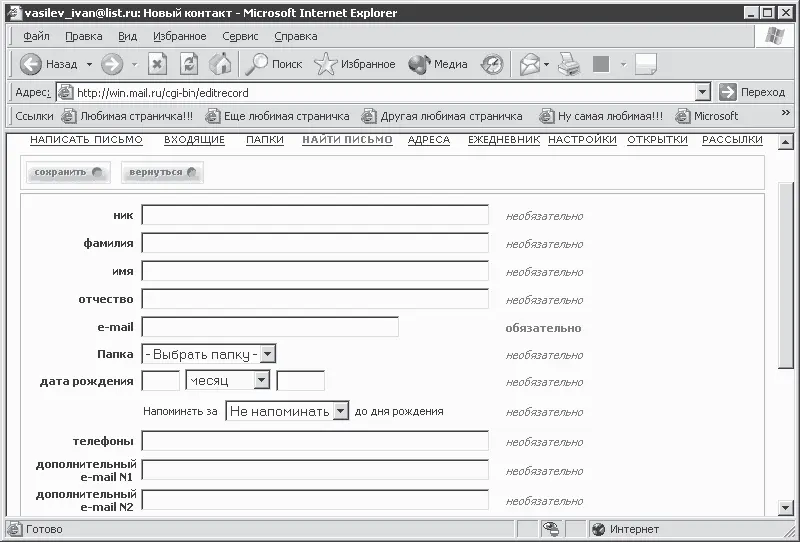
Task: Open the Search (Поиск) panel
Action: click(x=274, y=65)
